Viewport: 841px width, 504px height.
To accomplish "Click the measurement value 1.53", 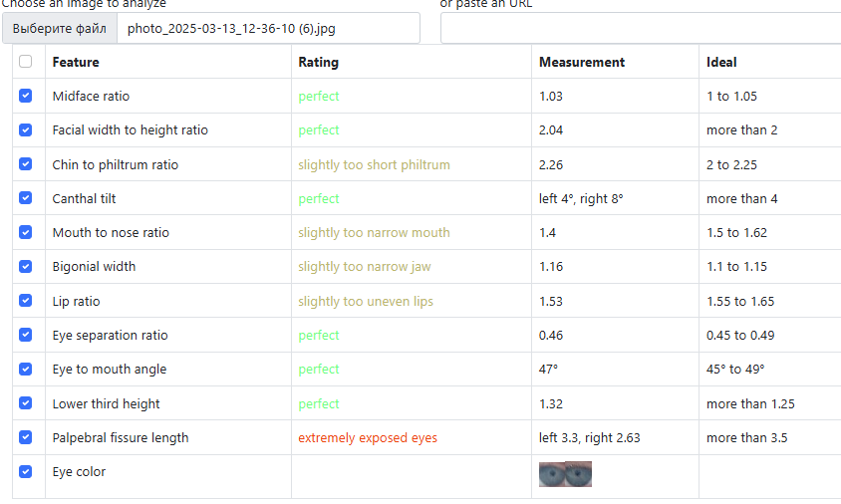I will coord(551,302).
